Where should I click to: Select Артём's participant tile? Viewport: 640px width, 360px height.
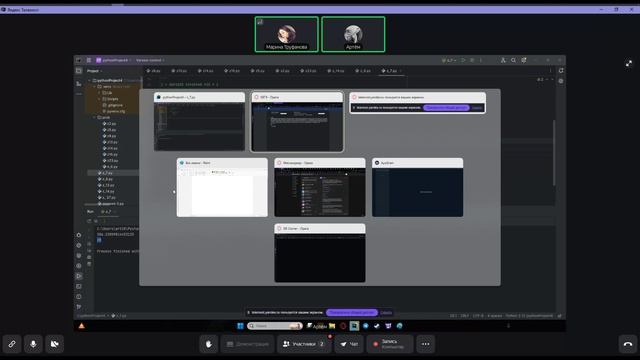[x=353, y=34]
